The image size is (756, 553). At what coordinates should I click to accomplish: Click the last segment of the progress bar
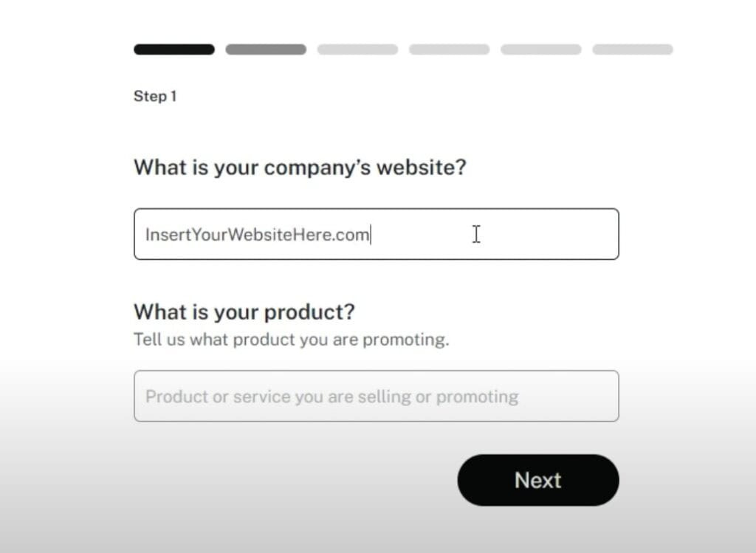click(x=631, y=49)
